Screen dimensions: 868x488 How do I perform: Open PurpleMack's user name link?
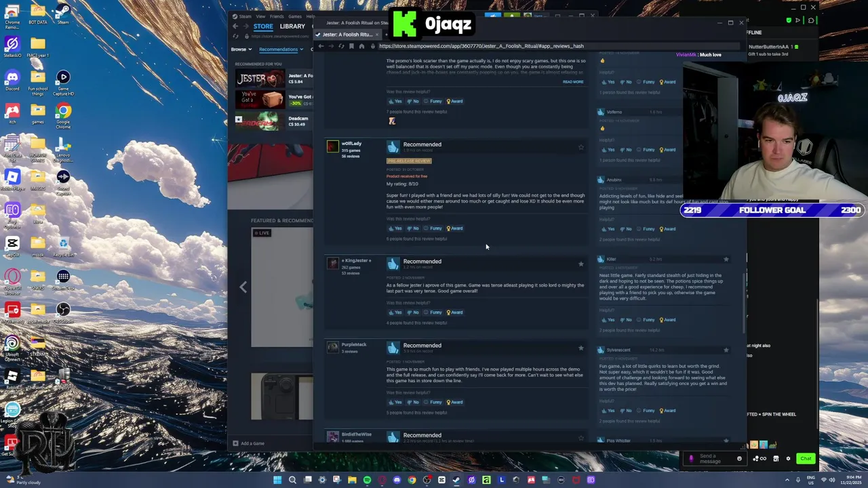pyautogui.click(x=354, y=344)
